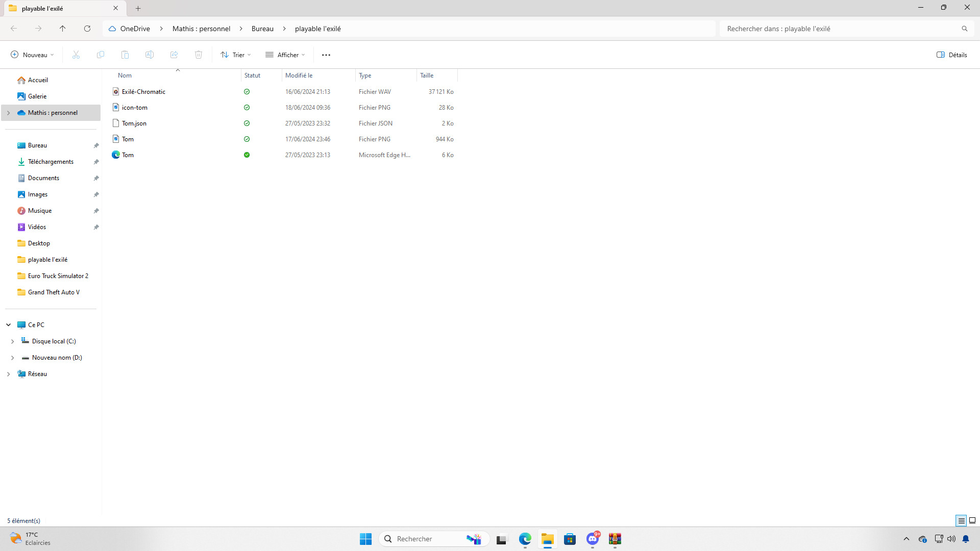Switch to large thumbnails view toggle
Viewport: 980px width, 551px height.
(x=972, y=520)
